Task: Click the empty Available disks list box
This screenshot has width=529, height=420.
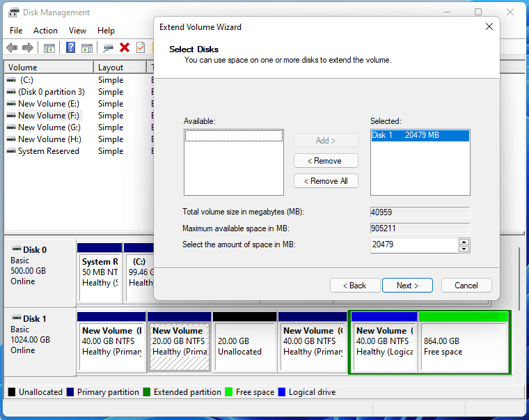Action: tap(234, 162)
